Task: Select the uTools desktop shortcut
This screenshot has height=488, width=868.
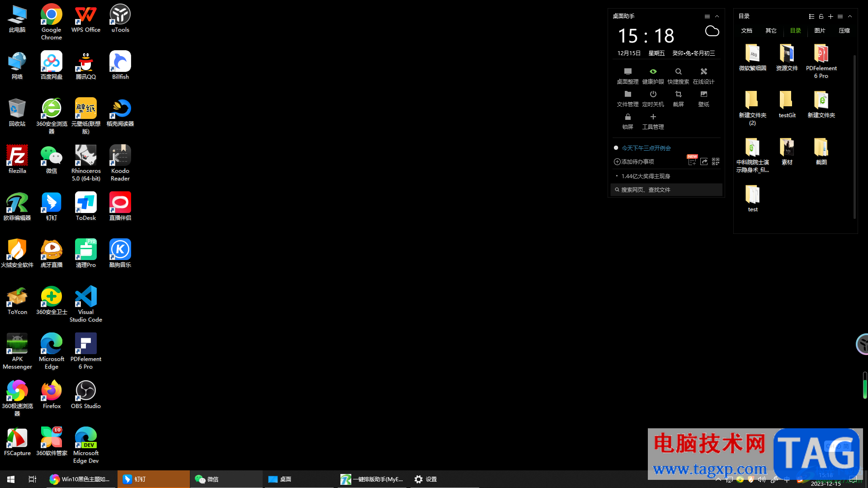Action: tap(120, 19)
